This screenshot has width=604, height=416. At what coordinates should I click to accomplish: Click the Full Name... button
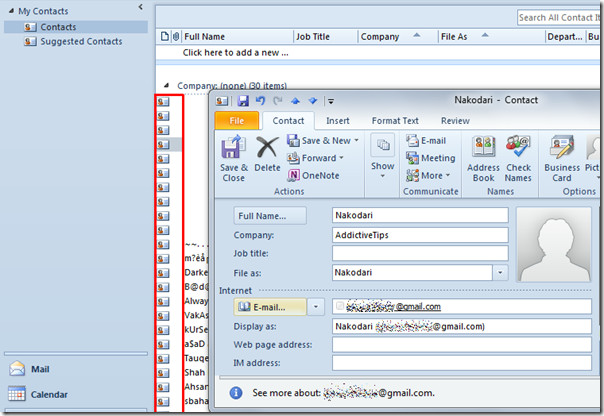point(270,216)
